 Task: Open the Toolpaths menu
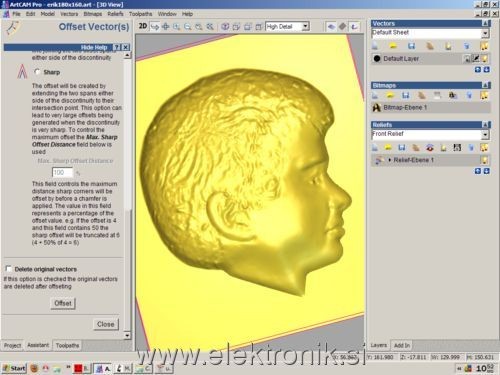(141, 14)
